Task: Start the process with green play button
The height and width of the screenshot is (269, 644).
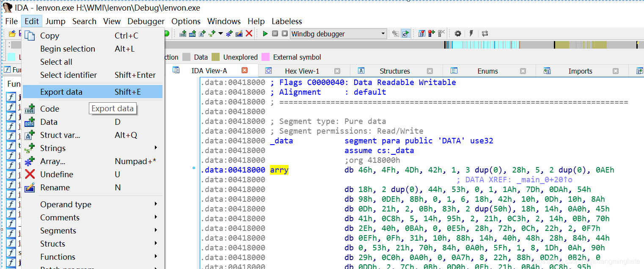Action: (265, 33)
